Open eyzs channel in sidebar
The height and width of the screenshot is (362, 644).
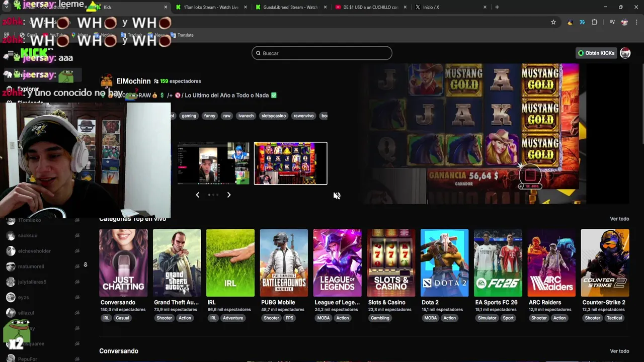(43, 298)
